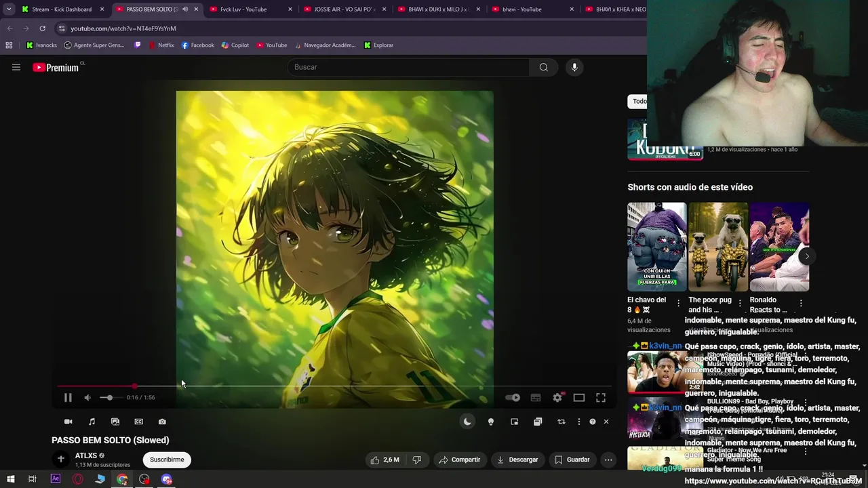The image size is (868, 488).
Task: Open the Copilot bookmark
Action: (235, 45)
